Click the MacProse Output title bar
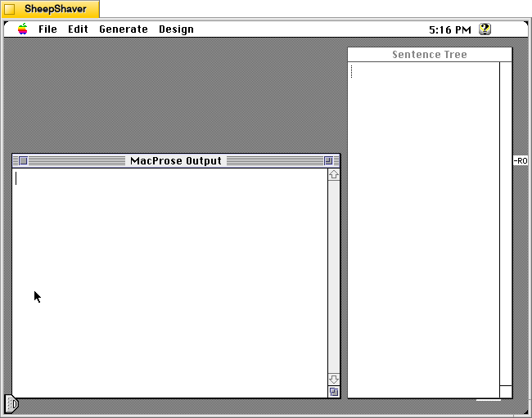Screen dimensions: 532x418 [x=176, y=160]
